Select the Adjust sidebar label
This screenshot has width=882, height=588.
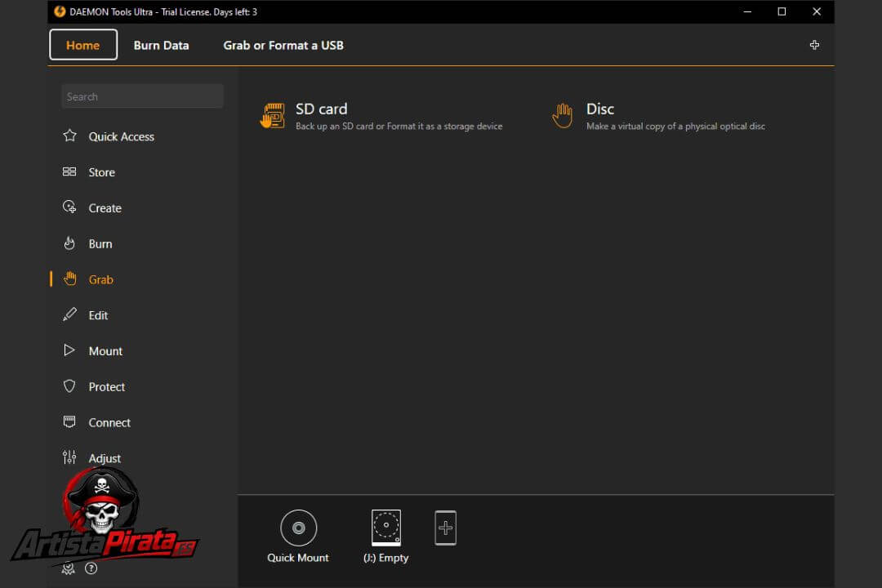point(104,459)
